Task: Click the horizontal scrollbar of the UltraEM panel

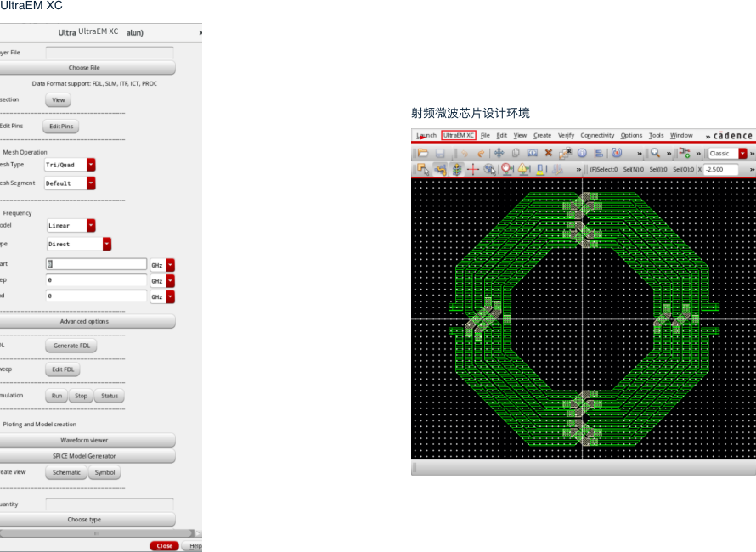Action: [97, 533]
